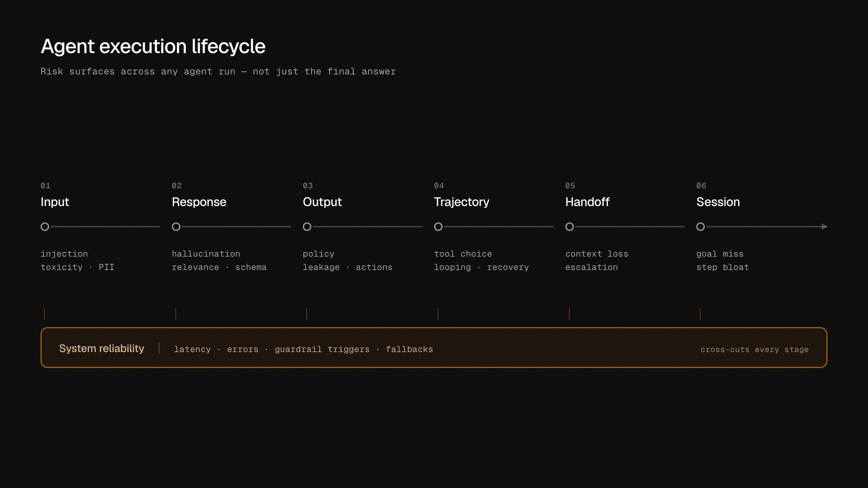
Task: Click the Trajectory stage circle marker
Action: 438,227
